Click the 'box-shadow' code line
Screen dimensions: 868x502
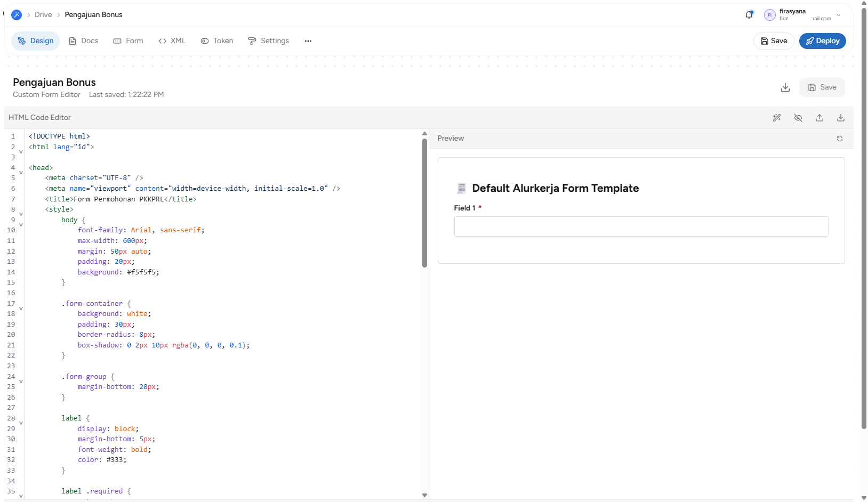(164, 345)
